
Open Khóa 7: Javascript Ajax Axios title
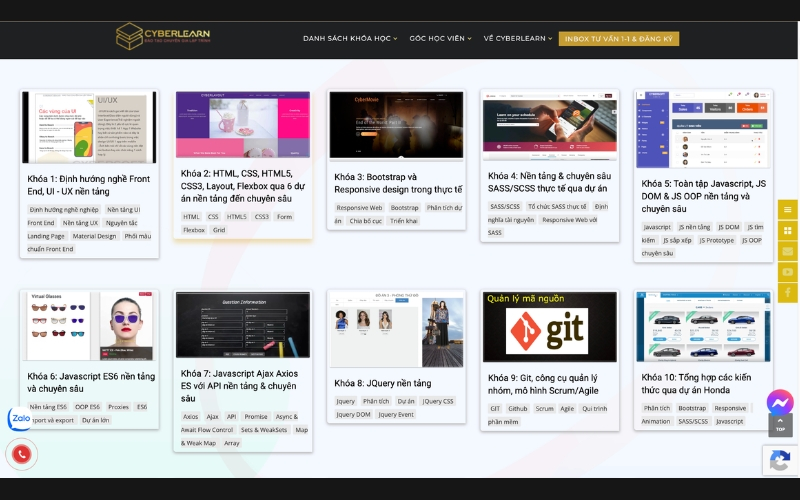pyautogui.click(x=239, y=386)
